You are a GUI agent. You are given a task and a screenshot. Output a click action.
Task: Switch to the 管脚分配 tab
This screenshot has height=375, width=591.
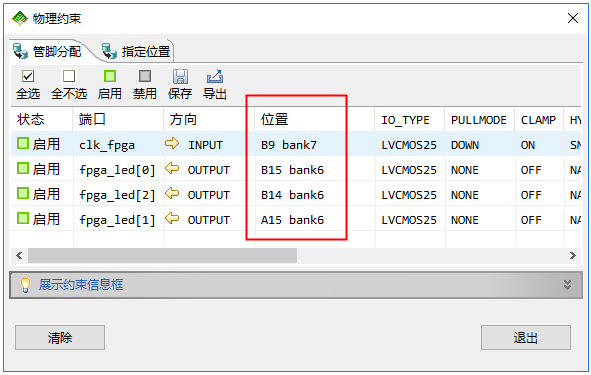47,51
